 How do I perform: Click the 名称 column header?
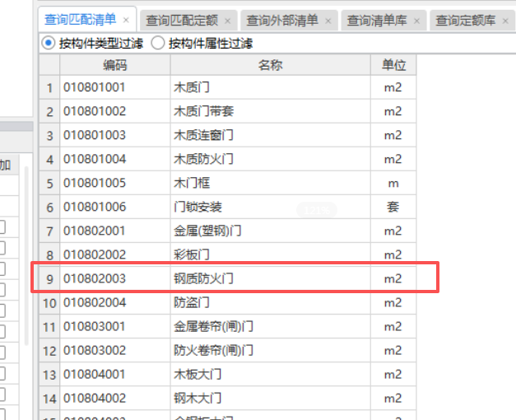[x=270, y=65]
